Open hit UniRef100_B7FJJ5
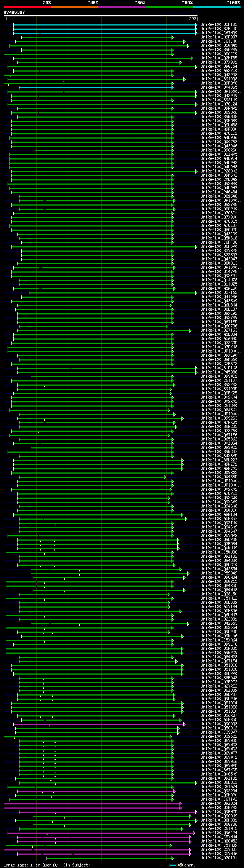 pyautogui.click(x=219, y=29)
